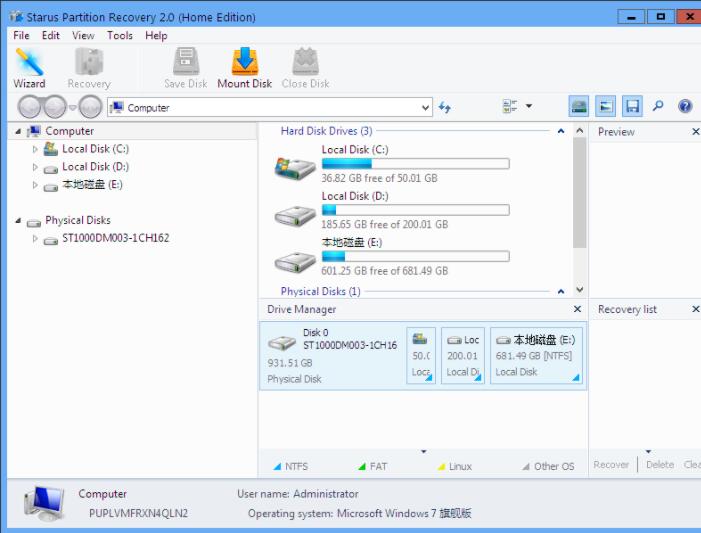Select Local Disk (C:) drive icon in list
This screenshot has height=533, width=701.
pos(295,168)
